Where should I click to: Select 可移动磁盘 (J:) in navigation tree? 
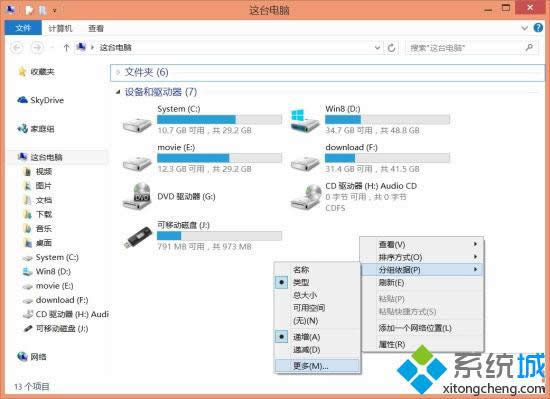62,329
